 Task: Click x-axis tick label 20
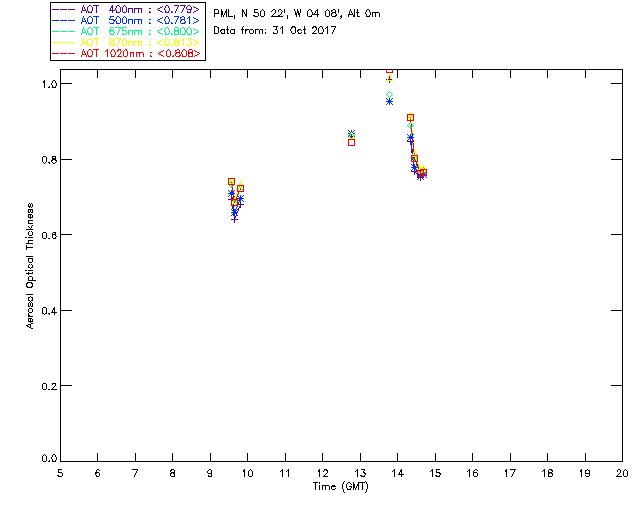coord(622,473)
